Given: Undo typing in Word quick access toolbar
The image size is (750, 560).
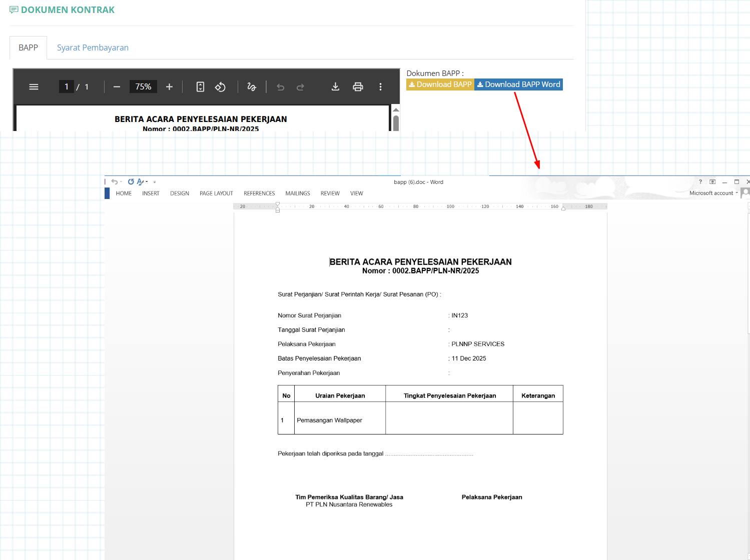Looking at the screenshot, I should click(x=115, y=182).
